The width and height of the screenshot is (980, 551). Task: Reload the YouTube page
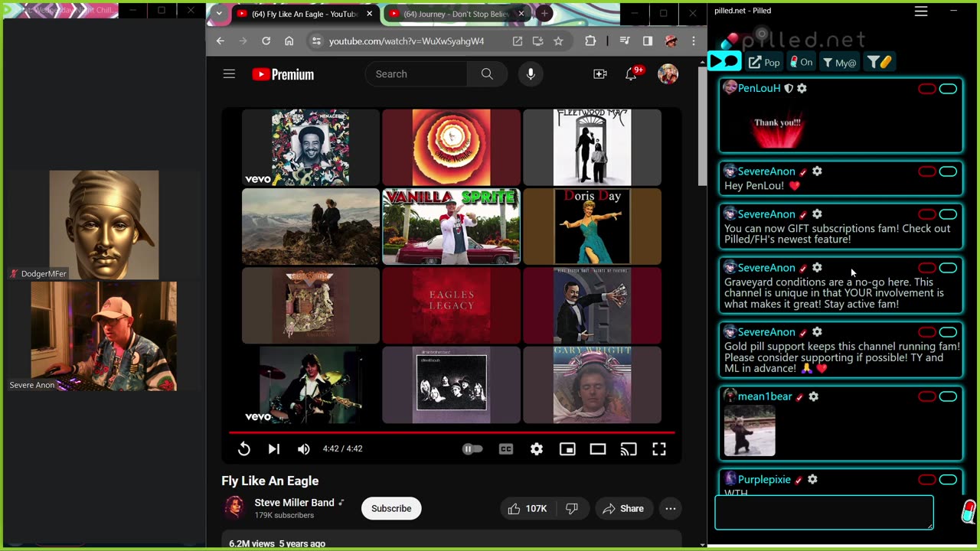pyautogui.click(x=266, y=41)
